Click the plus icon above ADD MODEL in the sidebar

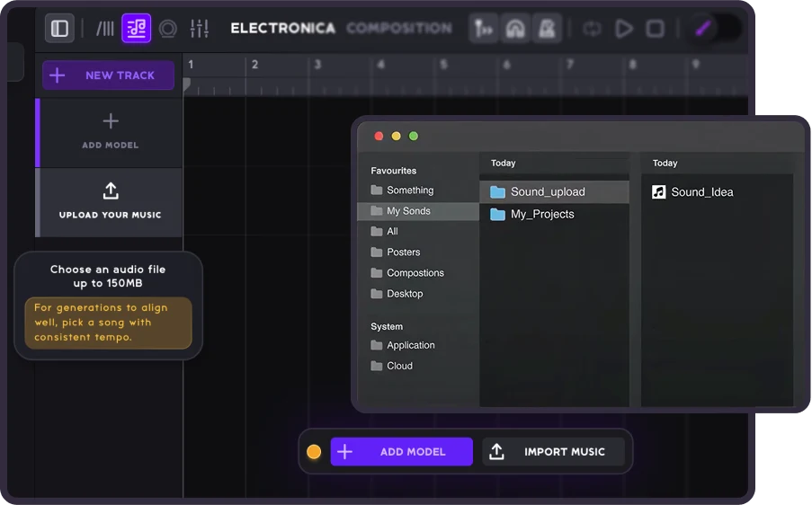point(111,121)
